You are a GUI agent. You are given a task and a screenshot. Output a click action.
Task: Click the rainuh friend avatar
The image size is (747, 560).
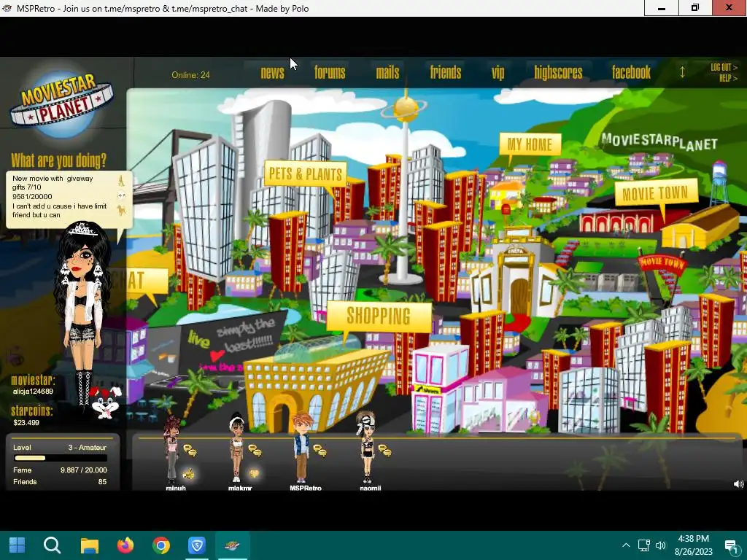click(x=172, y=450)
